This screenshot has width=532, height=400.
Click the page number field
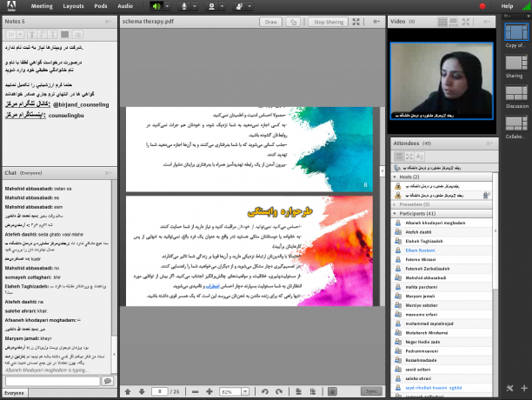coord(159,391)
